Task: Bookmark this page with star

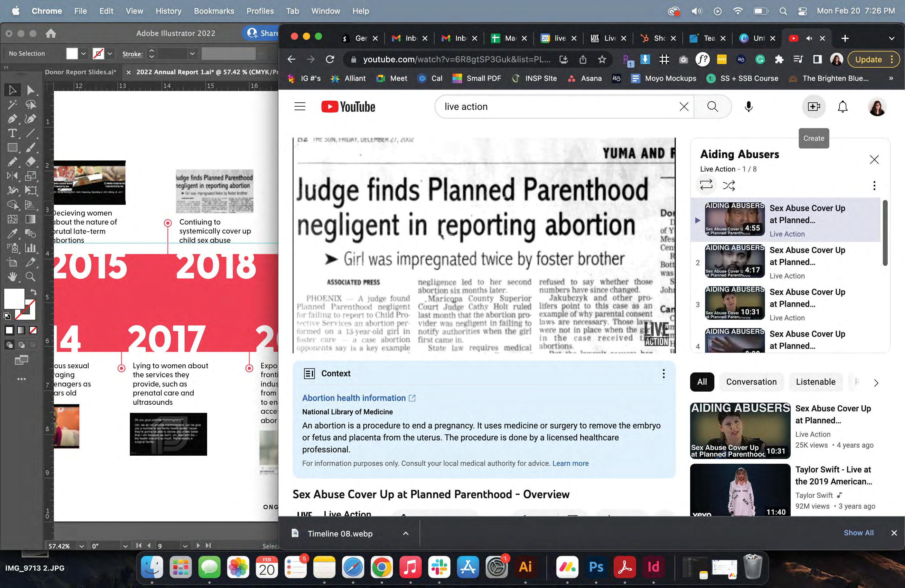Action: point(602,59)
